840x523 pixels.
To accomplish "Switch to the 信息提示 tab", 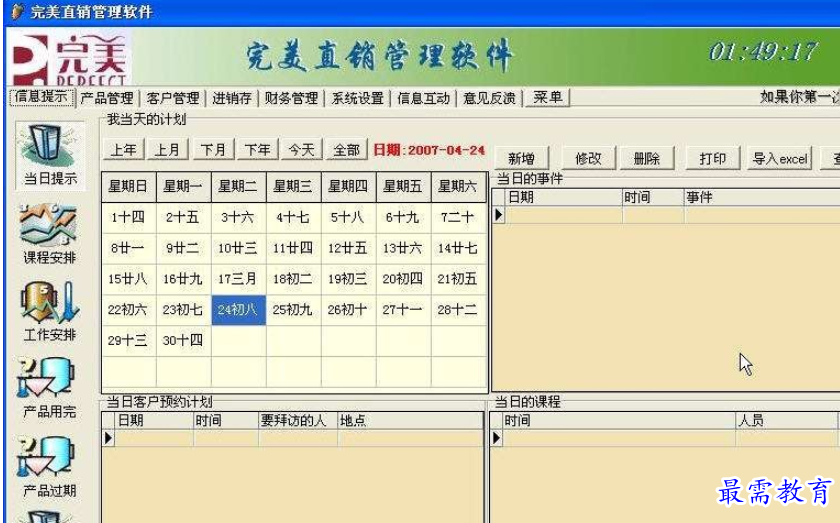I will pyautogui.click(x=41, y=97).
